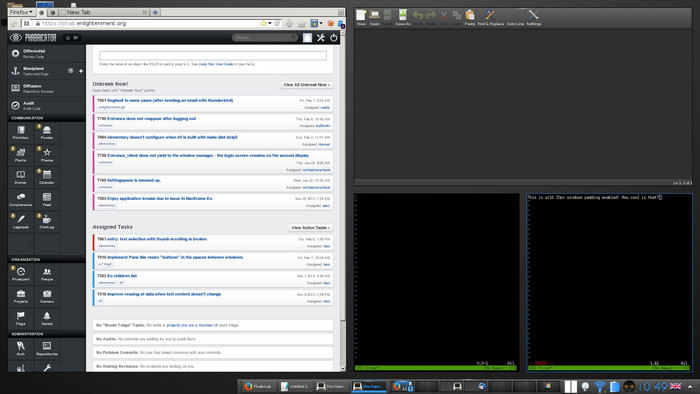Click the Paste icon in editor toolbar
Image resolution: width=700 pixels, height=394 pixels.
[x=470, y=17]
